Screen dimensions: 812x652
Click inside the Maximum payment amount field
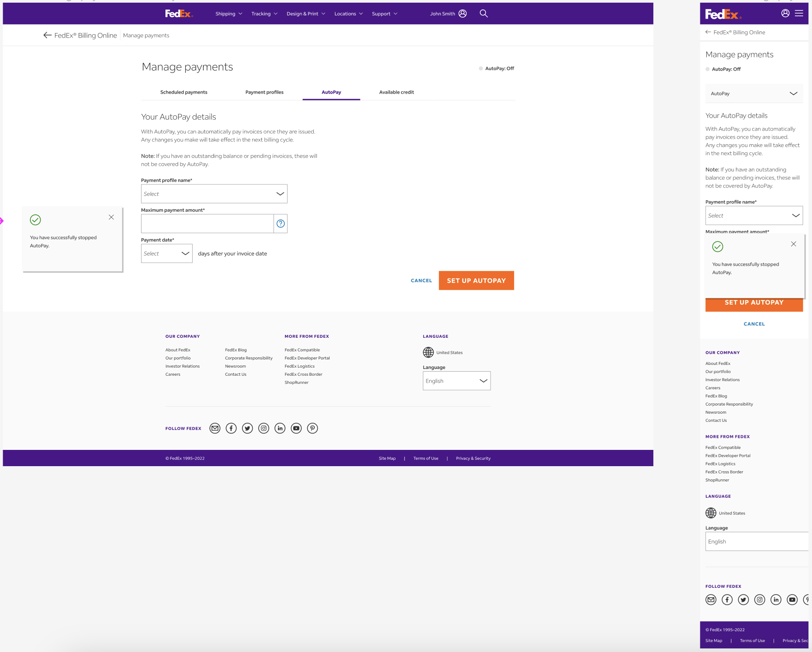[207, 223]
